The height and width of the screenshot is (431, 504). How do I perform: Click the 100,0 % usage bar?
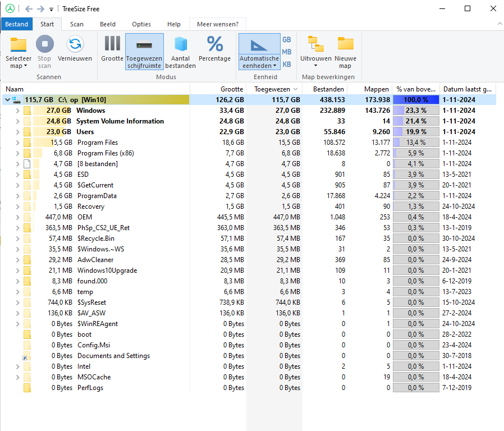pos(415,100)
